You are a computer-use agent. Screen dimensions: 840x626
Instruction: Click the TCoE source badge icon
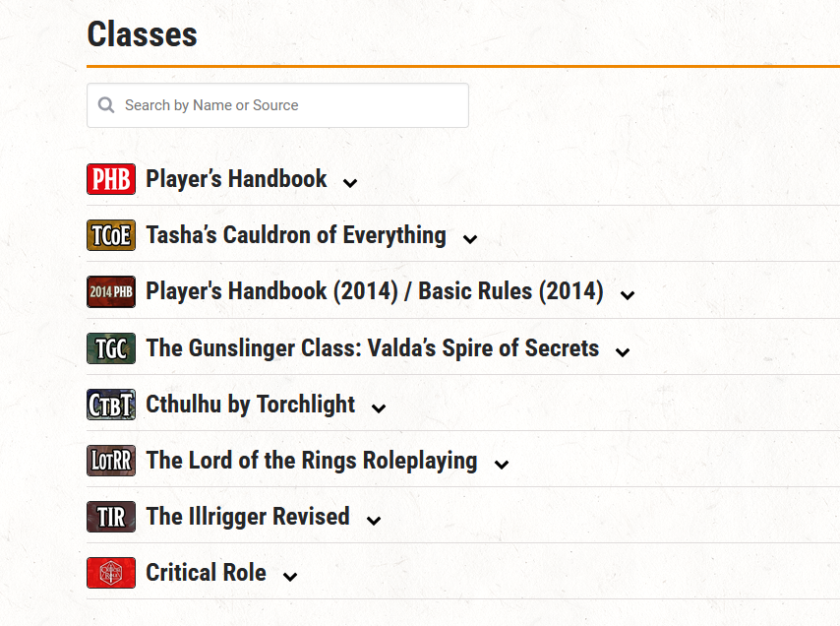(111, 235)
